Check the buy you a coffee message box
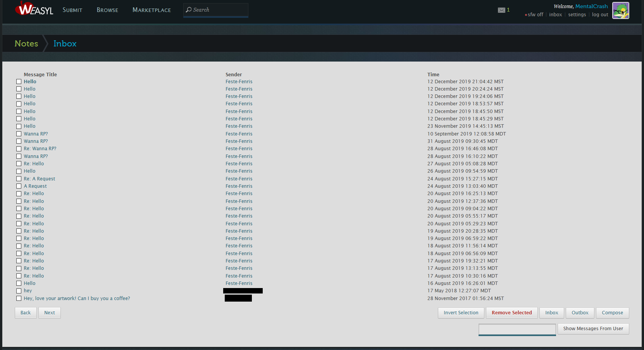The height and width of the screenshot is (350, 644). [19, 299]
